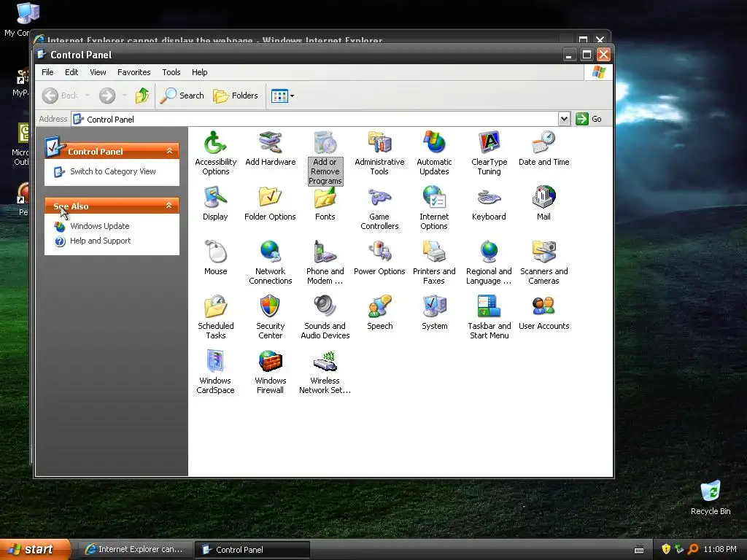Open Taskbar and Start Menu settings

tap(489, 307)
